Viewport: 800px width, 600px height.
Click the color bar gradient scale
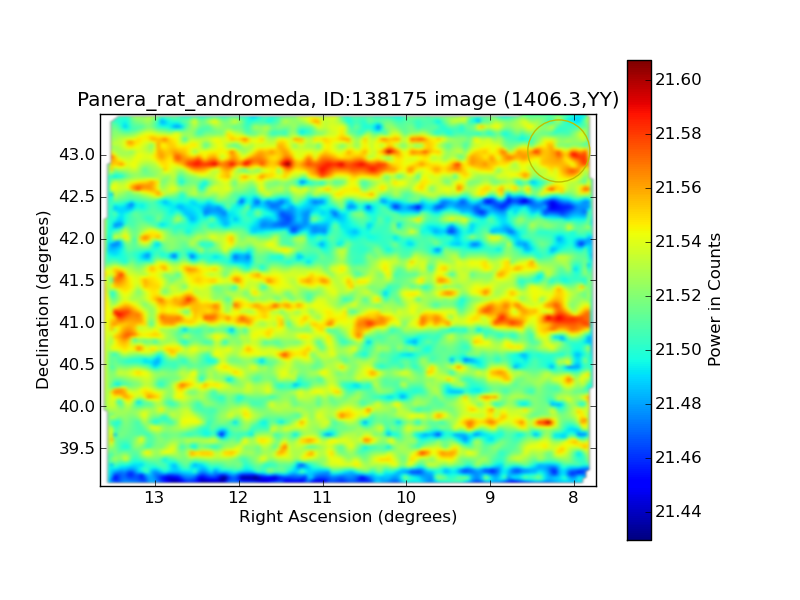pyautogui.click(x=639, y=300)
